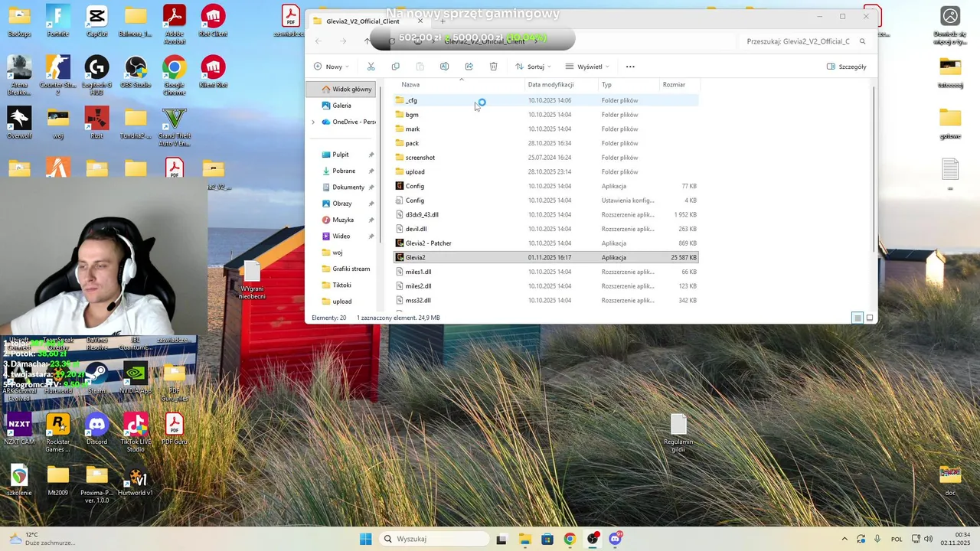Open File Explorer from taskbar
The width and height of the screenshot is (980, 551).
point(524,539)
